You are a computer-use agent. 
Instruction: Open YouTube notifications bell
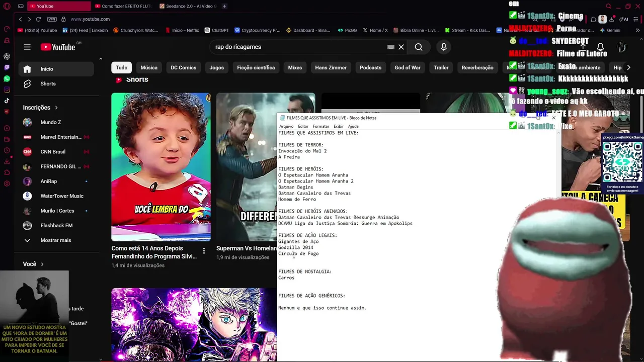click(600, 47)
